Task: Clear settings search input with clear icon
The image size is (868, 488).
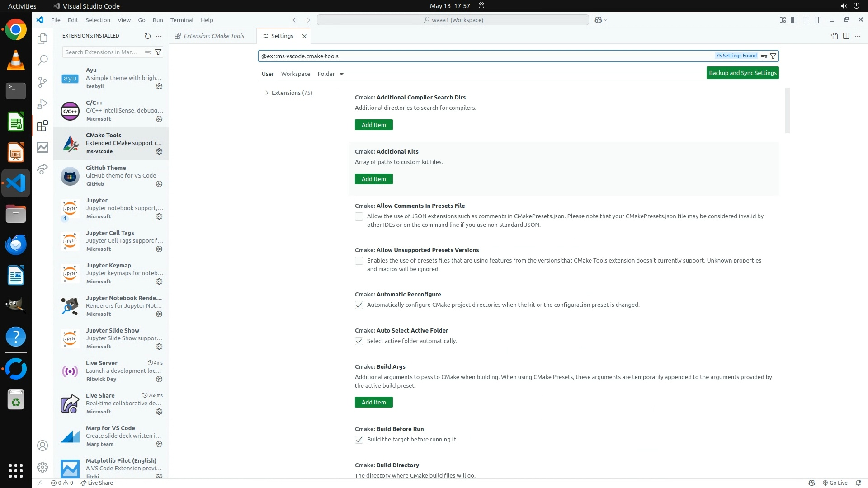Action: [x=764, y=56]
